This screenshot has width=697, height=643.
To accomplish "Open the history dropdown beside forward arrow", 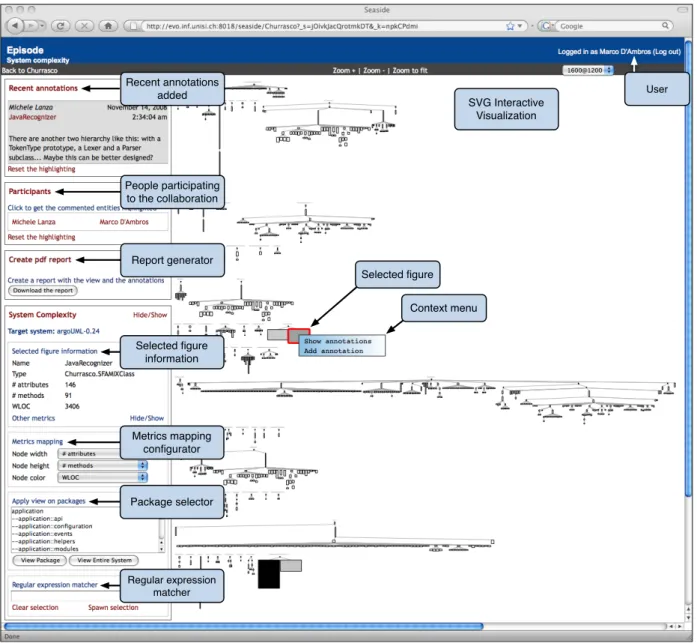I will pos(42,26).
